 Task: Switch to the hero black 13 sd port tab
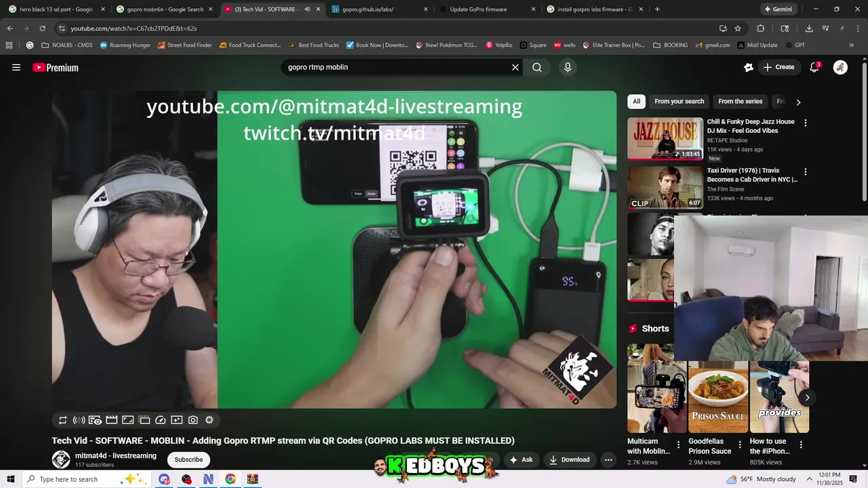pyautogui.click(x=56, y=9)
